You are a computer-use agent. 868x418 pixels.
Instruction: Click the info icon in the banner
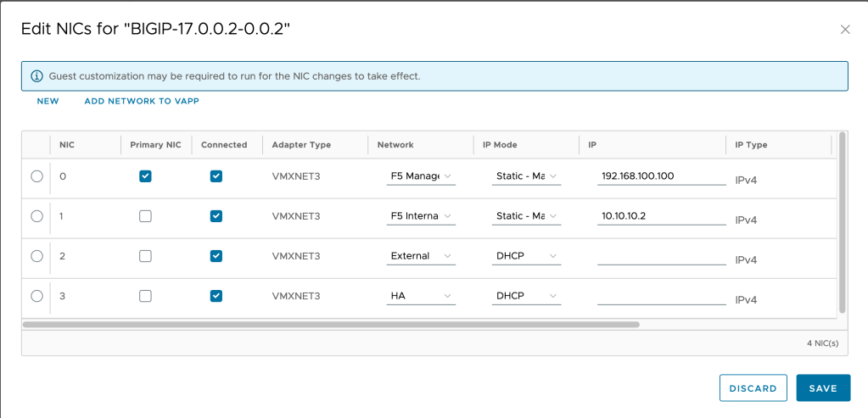click(x=36, y=76)
